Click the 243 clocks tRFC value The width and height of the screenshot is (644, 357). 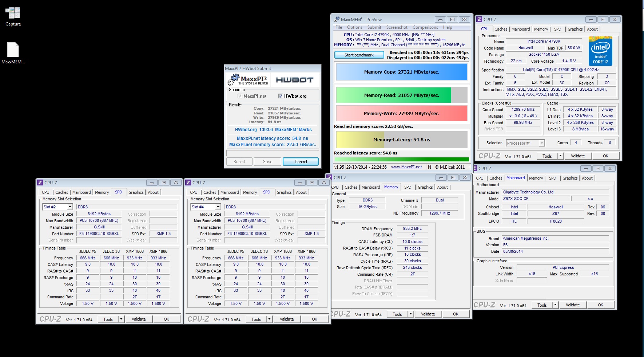413,268
